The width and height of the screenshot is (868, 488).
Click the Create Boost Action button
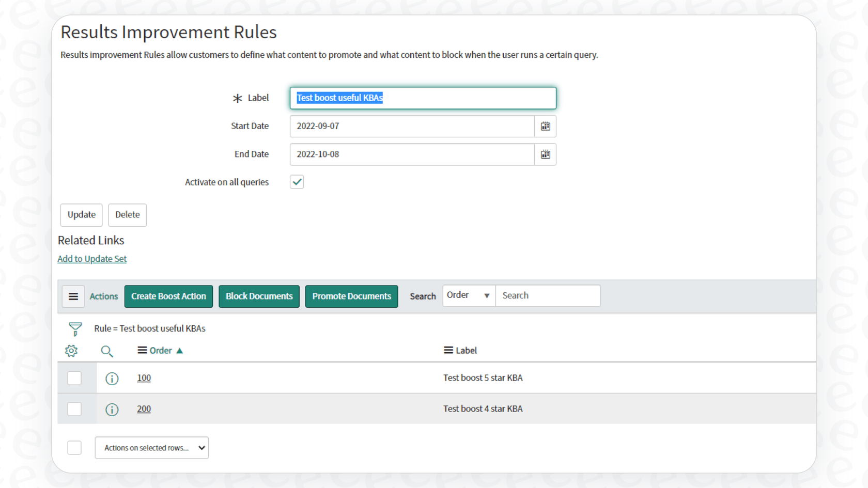[168, 296]
